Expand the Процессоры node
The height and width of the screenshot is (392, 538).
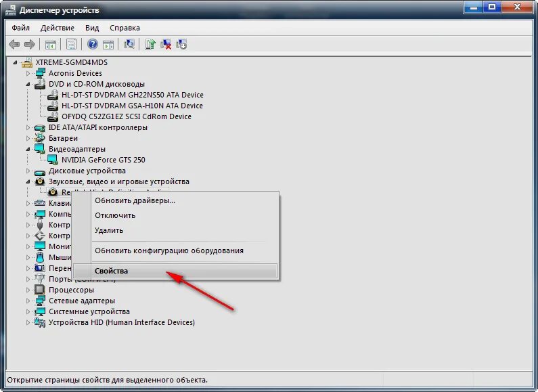(28, 290)
